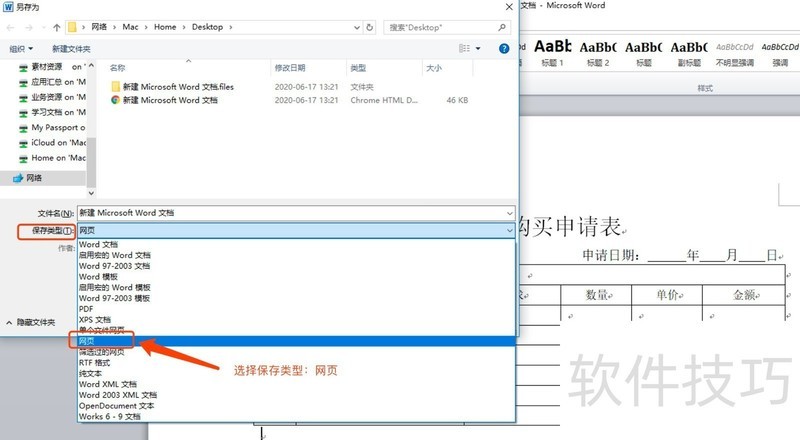Open the 素材资源 network drive

[x=51, y=67]
